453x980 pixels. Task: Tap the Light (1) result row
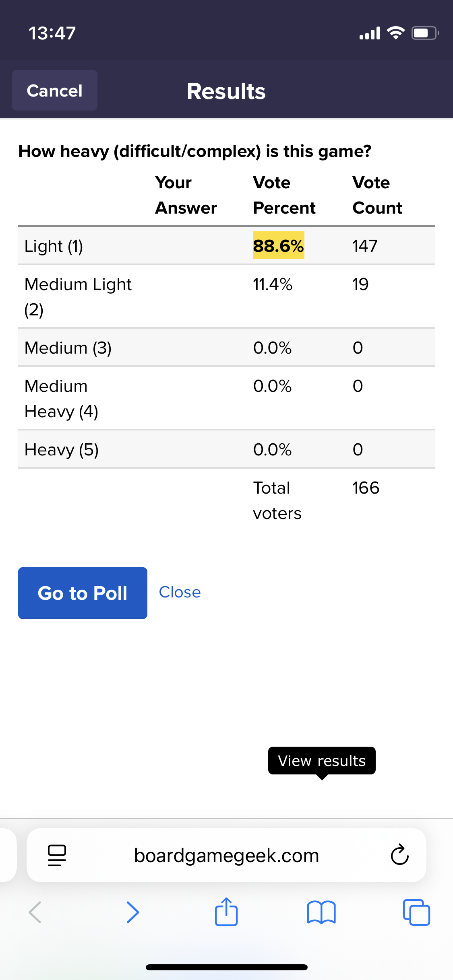coord(226,246)
